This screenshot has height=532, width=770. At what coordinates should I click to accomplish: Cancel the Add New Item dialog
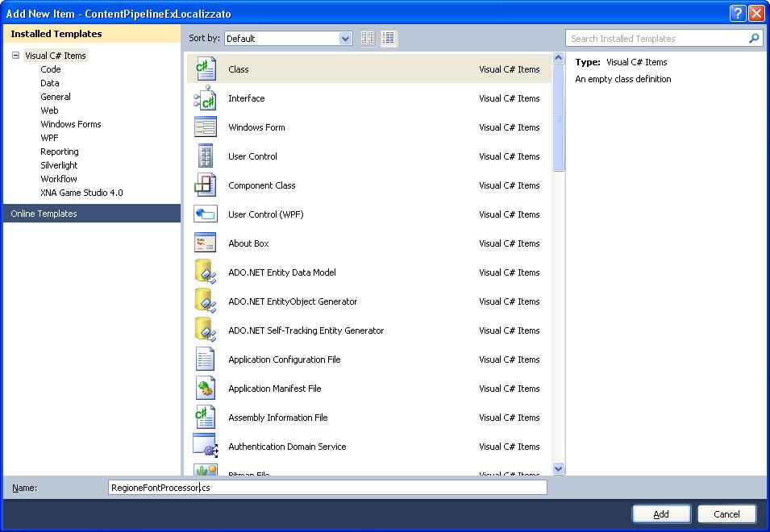[x=726, y=513]
